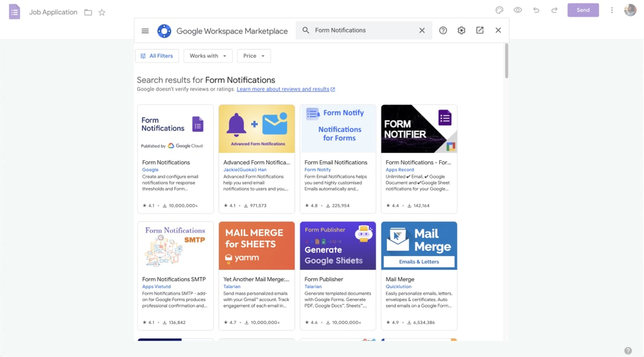Click the purple Send button
The width and height of the screenshot is (644, 357).
pyautogui.click(x=583, y=10)
